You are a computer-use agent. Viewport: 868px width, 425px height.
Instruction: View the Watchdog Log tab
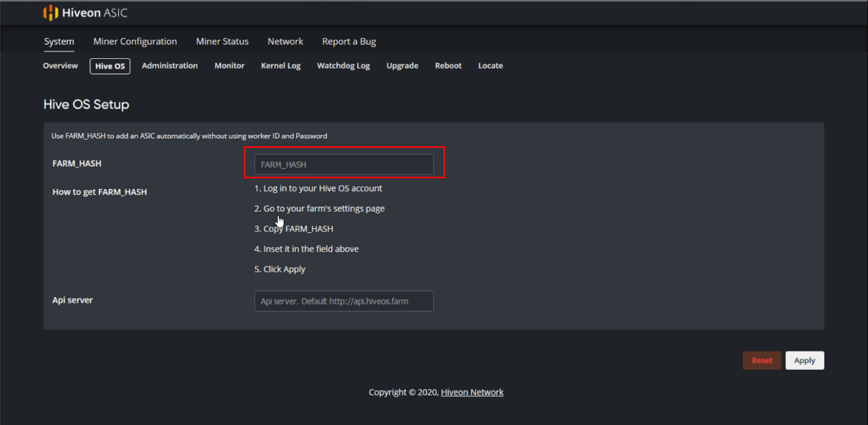(x=343, y=66)
